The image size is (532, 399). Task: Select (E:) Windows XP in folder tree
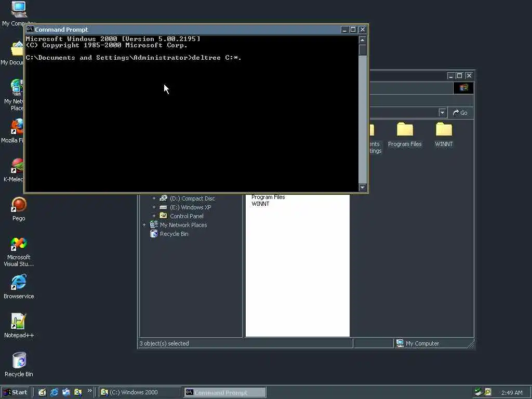point(190,207)
